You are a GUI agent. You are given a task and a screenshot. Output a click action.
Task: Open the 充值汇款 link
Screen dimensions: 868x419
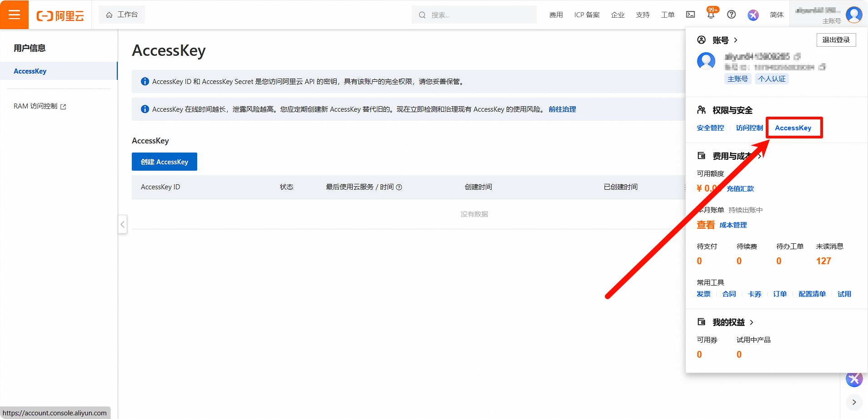(740, 189)
